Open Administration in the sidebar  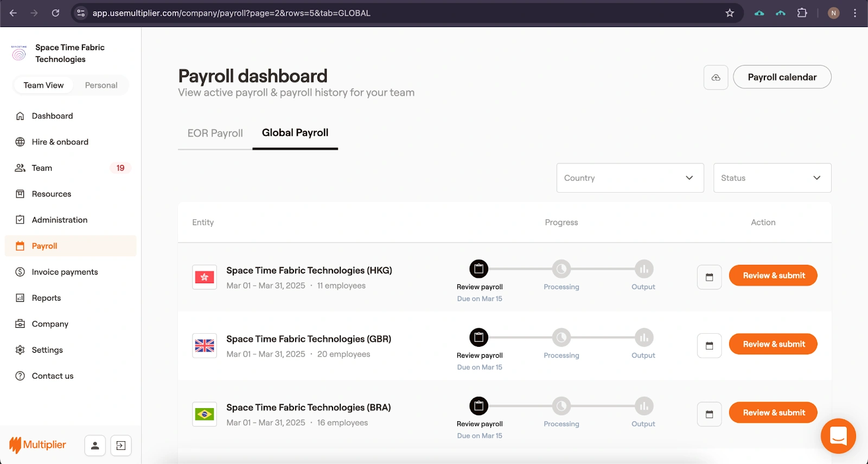(x=71, y=220)
